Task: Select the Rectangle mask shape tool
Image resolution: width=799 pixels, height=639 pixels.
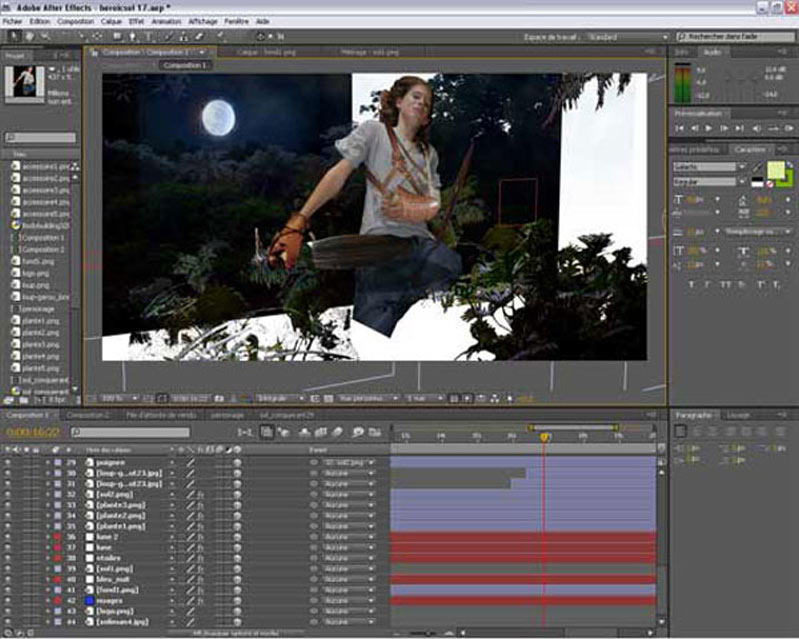Action: (117, 36)
